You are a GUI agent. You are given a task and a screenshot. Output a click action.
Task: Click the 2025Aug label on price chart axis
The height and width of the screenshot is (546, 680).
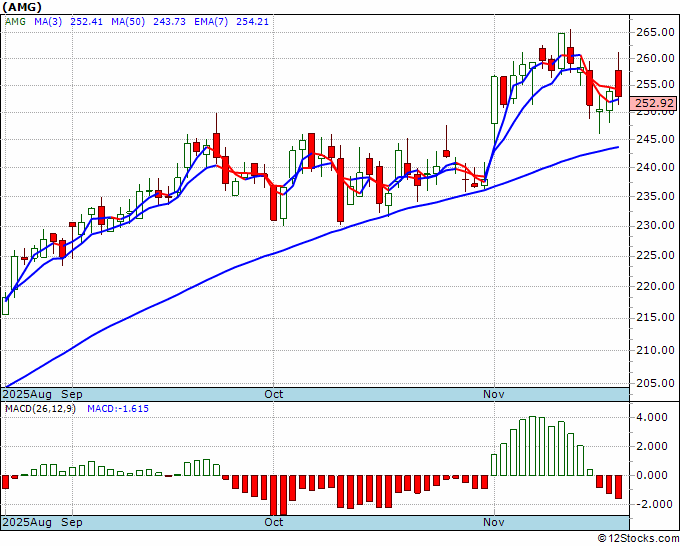[x=27, y=394]
